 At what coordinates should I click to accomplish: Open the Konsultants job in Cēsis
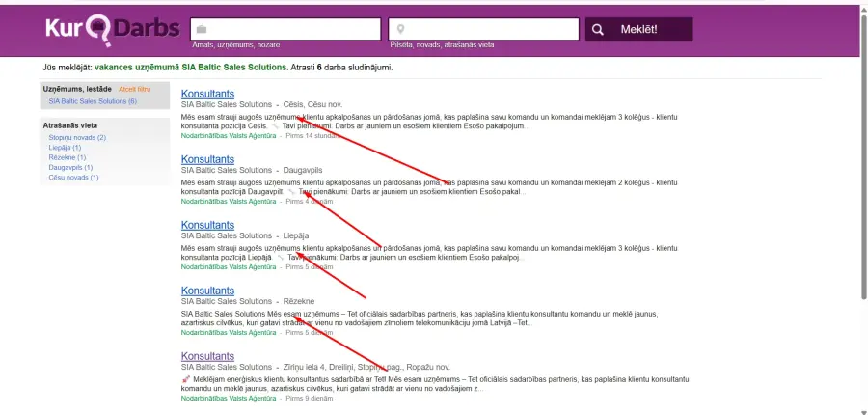tap(207, 94)
